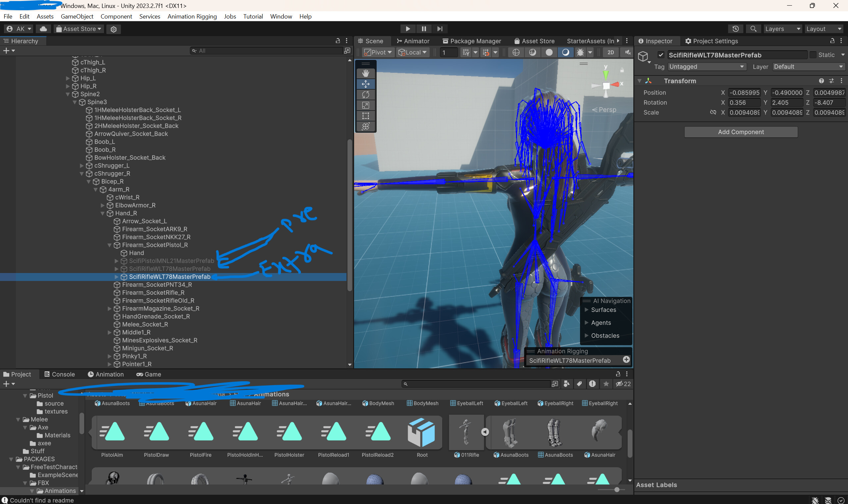
Task: Open the Animation Rigging menu
Action: point(192,16)
